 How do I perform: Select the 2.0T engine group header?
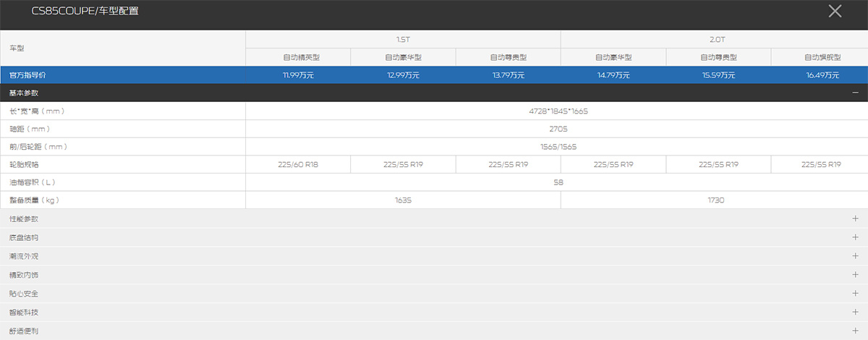(714, 39)
